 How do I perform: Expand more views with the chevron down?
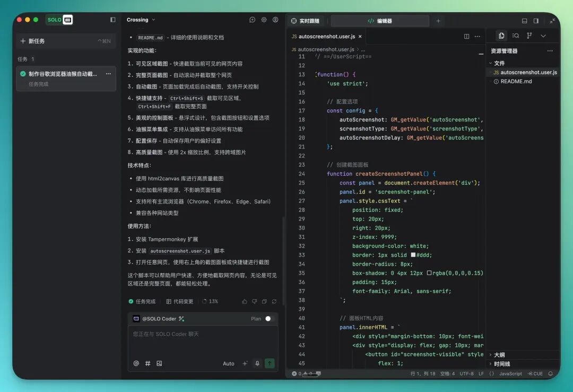coord(543,36)
